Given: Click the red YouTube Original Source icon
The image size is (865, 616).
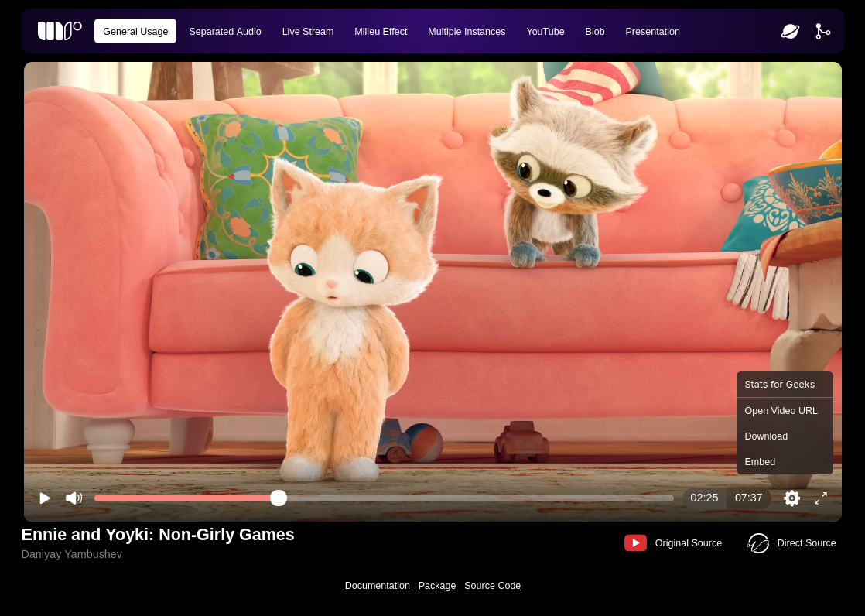Looking at the screenshot, I should [635, 543].
